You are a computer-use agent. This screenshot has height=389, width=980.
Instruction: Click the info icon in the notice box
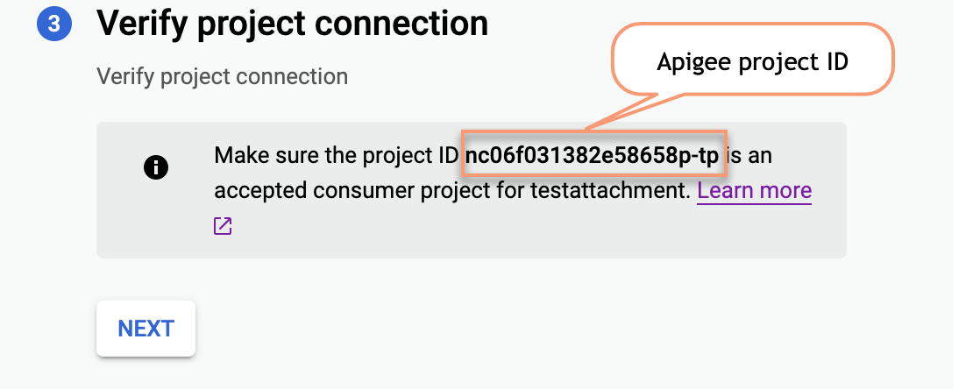(x=155, y=167)
